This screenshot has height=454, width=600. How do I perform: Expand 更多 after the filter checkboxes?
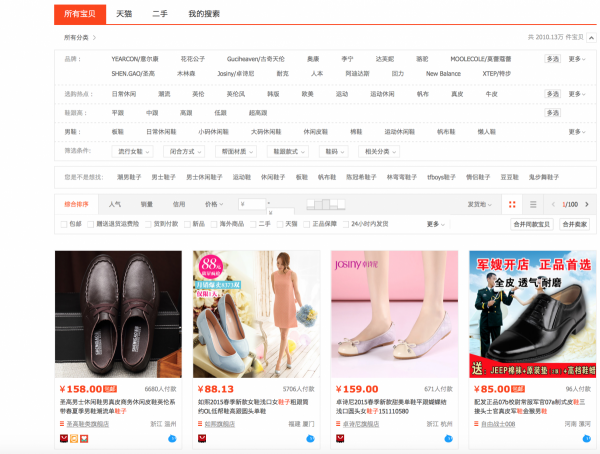click(x=435, y=224)
